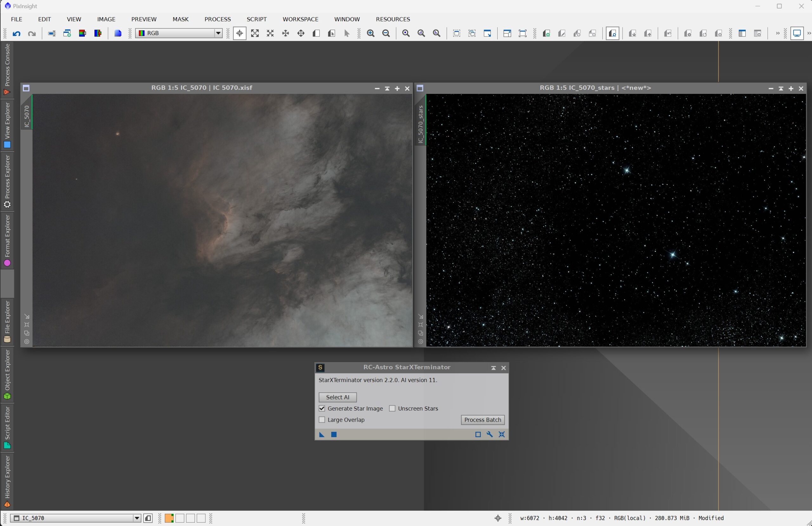Activate the crosshair readout mode tool
The image size is (812, 526).
(x=239, y=33)
